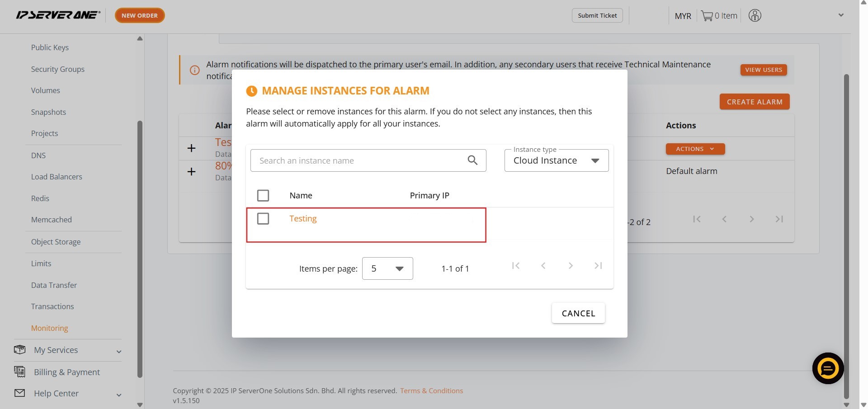This screenshot has width=868, height=409.
Task: Open Monitoring in the sidebar
Action: [x=50, y=328]
